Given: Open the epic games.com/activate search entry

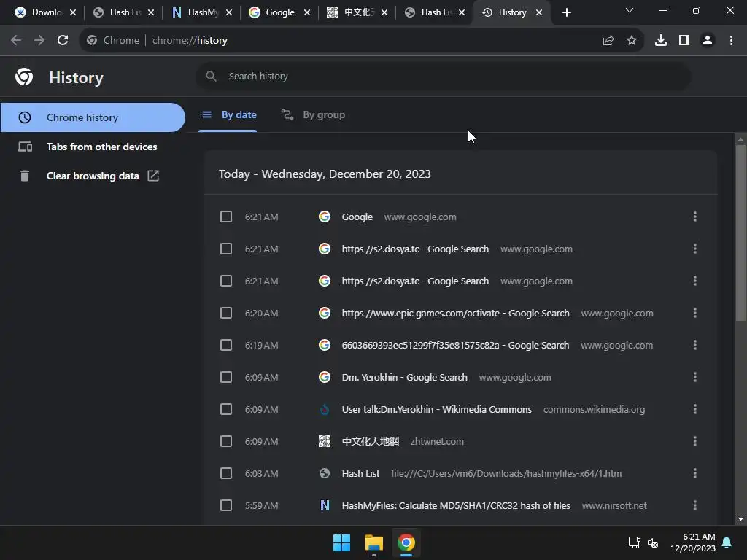Looking at the screenshot, I should tap(455, 313).
